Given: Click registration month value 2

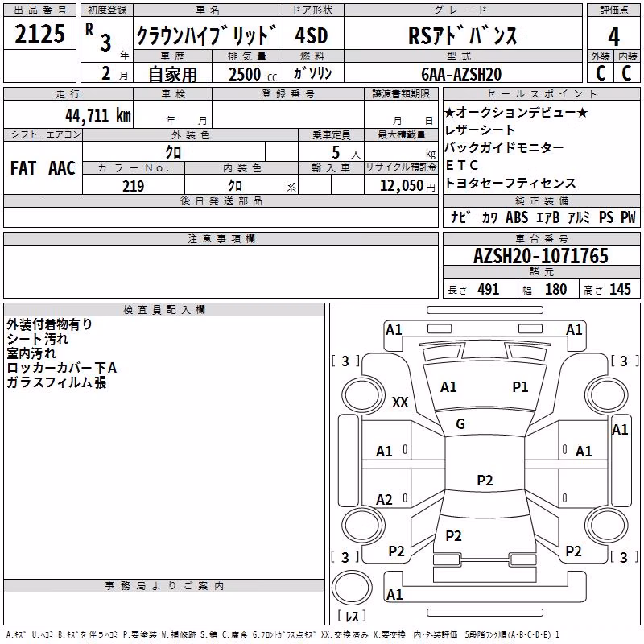Looking at the screenshot, I should pyautogui.click(x=106, y=73).
